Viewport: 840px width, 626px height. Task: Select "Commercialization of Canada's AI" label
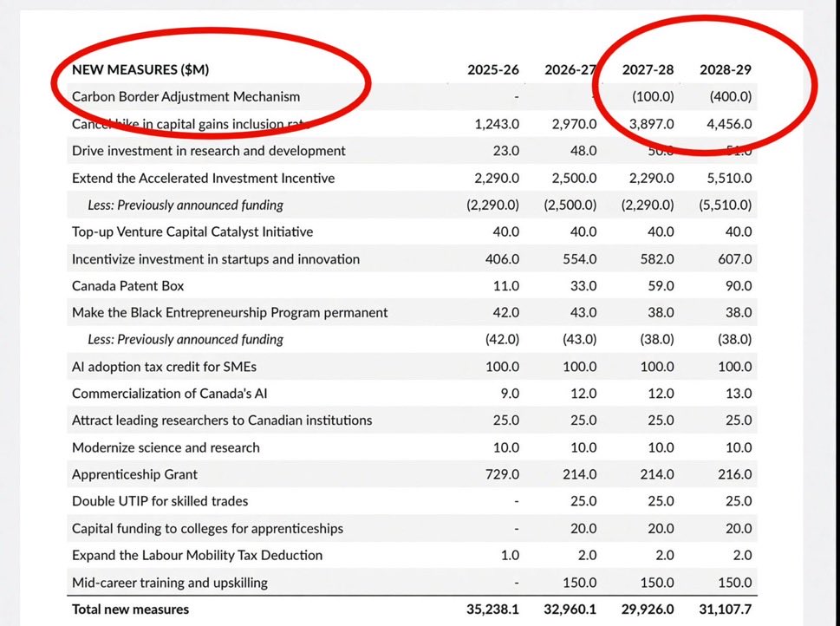pyautogui.click(x=169, y=394)
